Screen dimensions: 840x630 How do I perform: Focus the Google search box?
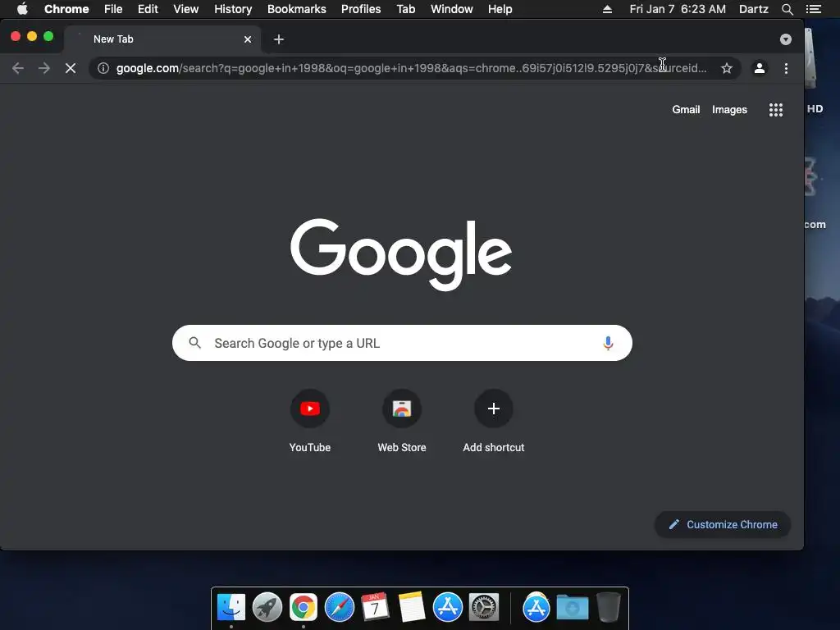402,343
